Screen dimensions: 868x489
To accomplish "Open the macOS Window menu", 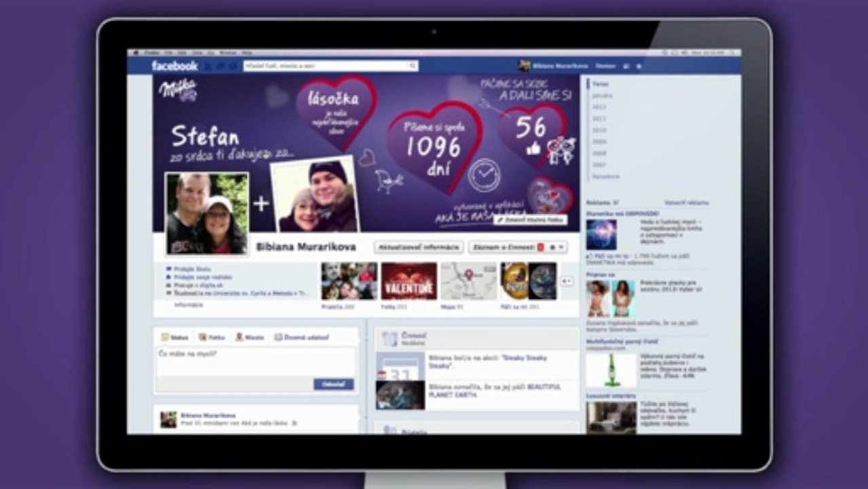I will coord(227,52).
